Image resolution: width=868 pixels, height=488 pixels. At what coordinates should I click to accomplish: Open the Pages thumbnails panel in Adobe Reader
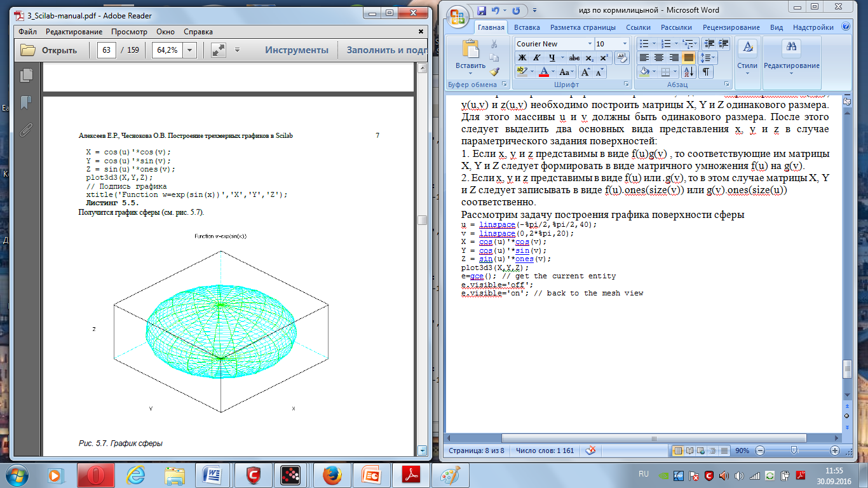coord(26,76)
